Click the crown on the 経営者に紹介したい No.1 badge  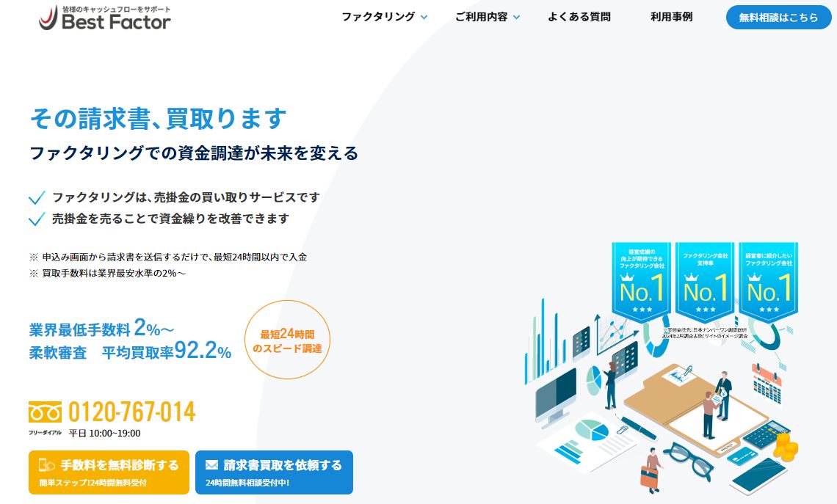click(x=754, y=277)
